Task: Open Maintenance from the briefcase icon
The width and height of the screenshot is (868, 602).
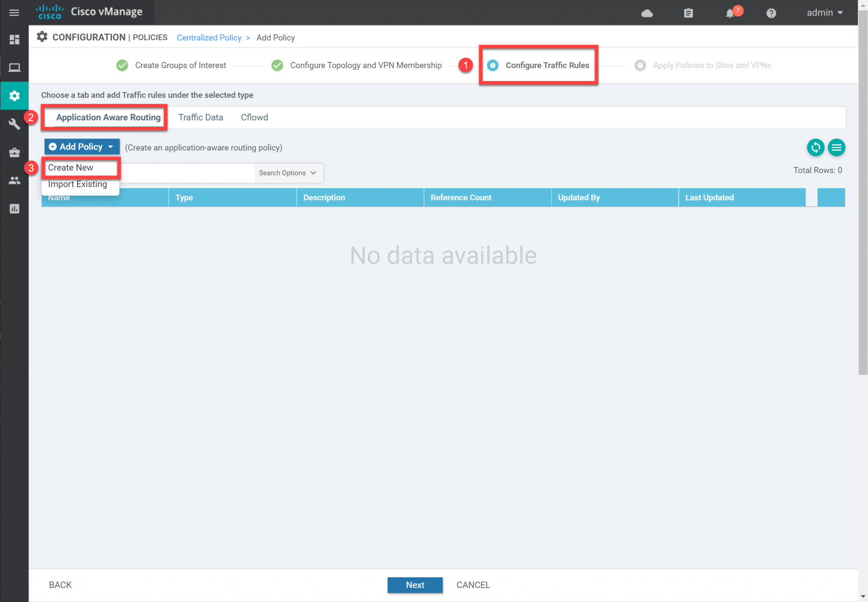Action: click(x=14, y=153)
